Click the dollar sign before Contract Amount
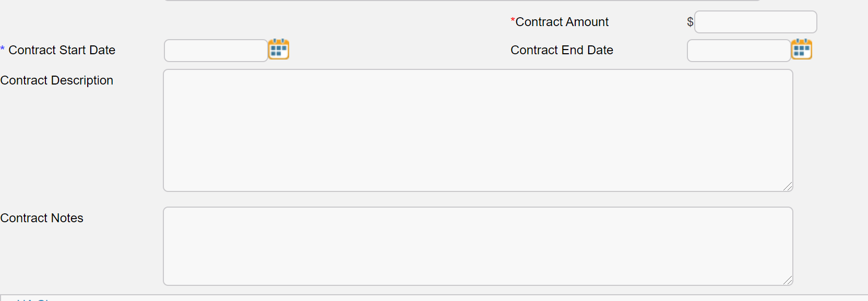 coord(690,22)
